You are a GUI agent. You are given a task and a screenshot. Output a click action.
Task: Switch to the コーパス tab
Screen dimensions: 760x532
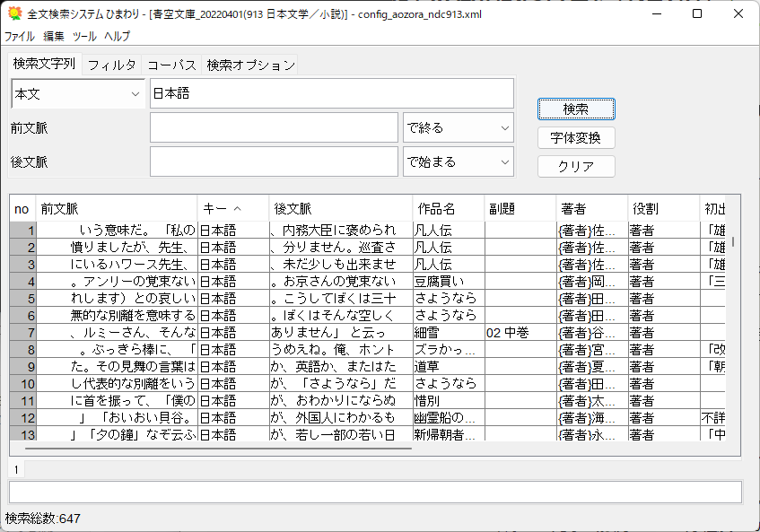171,65
